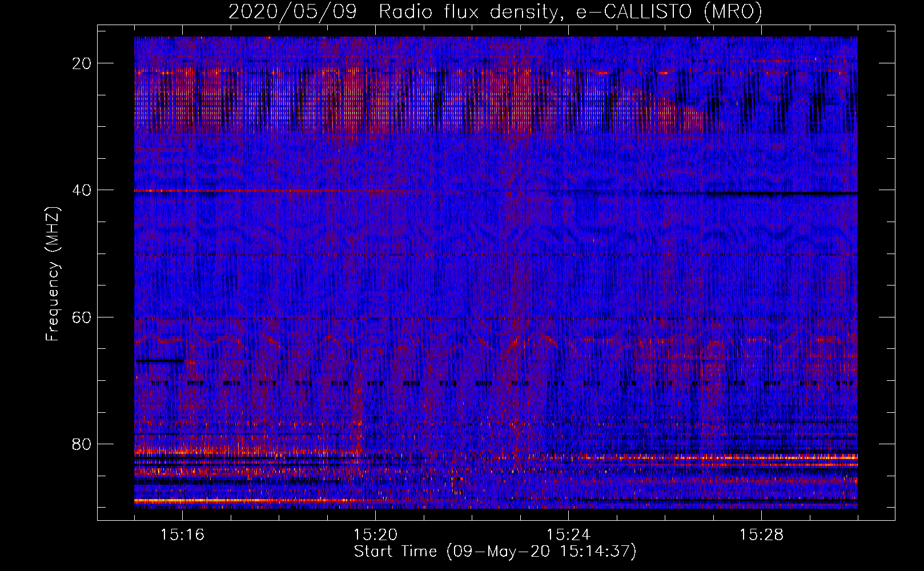Click the time tick label '15:20'
The width and height of the screenshot is (924, 571).
pos(376,535)
